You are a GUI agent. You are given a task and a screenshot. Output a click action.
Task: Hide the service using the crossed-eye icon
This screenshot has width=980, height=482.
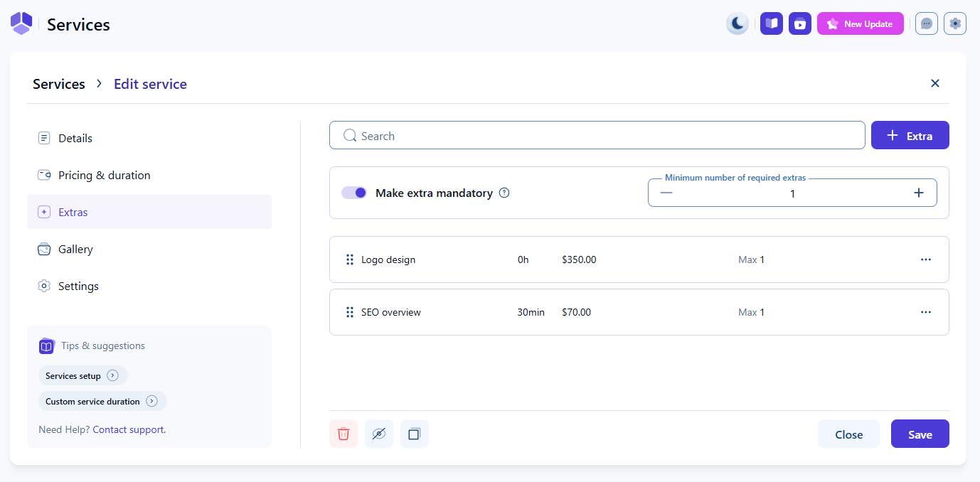pyautogui.click(x=379, y=434)
